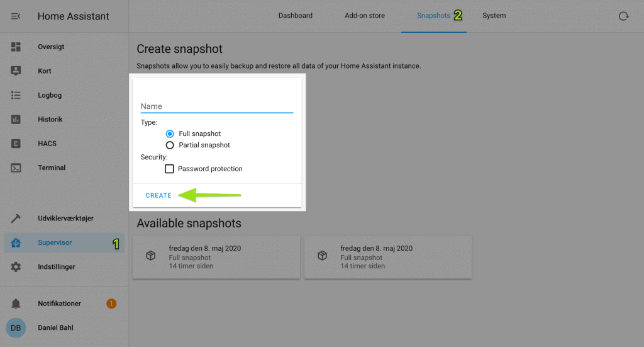Open the Logbog list icon
Screen dimensions: 644x347
(x=16, y=95)
